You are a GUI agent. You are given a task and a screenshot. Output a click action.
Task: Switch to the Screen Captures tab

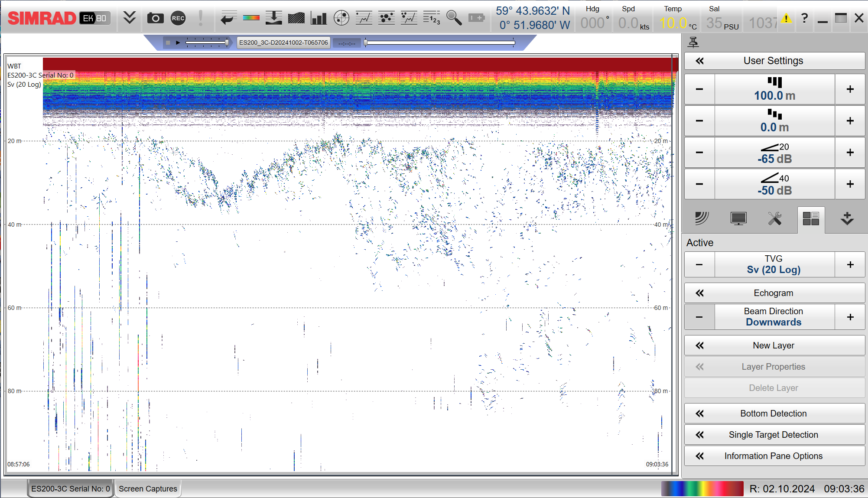click(148, 488)
